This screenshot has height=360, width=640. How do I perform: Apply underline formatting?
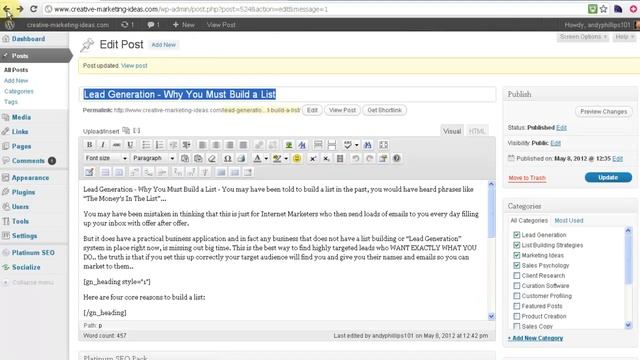(x=130, y=145)
